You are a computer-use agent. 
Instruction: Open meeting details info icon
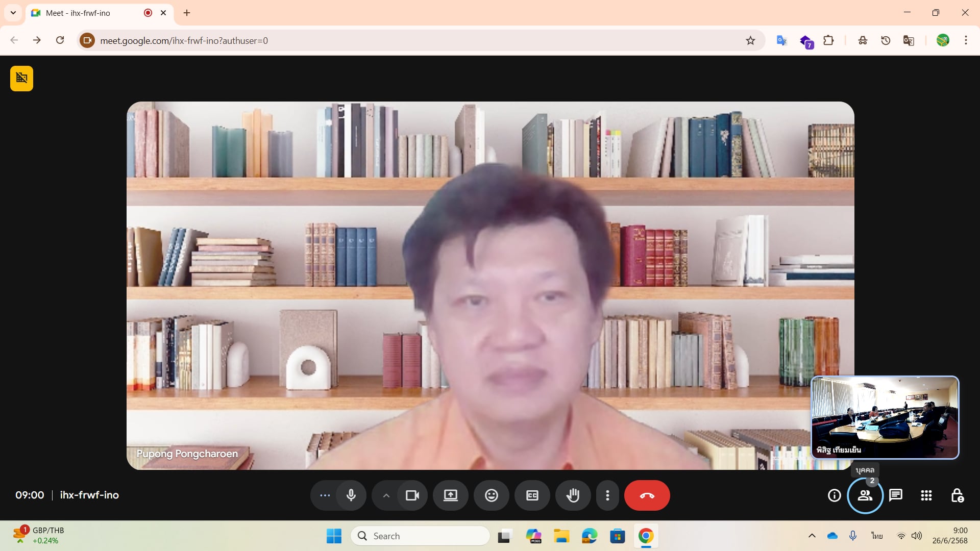(x=835, y=495)
